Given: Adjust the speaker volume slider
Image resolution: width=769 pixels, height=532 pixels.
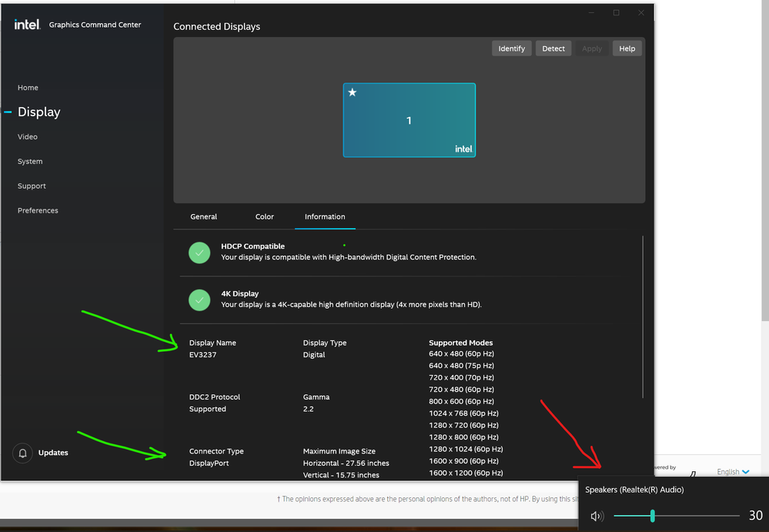Looking at the screenshot, I should click(x=677, y=516).
